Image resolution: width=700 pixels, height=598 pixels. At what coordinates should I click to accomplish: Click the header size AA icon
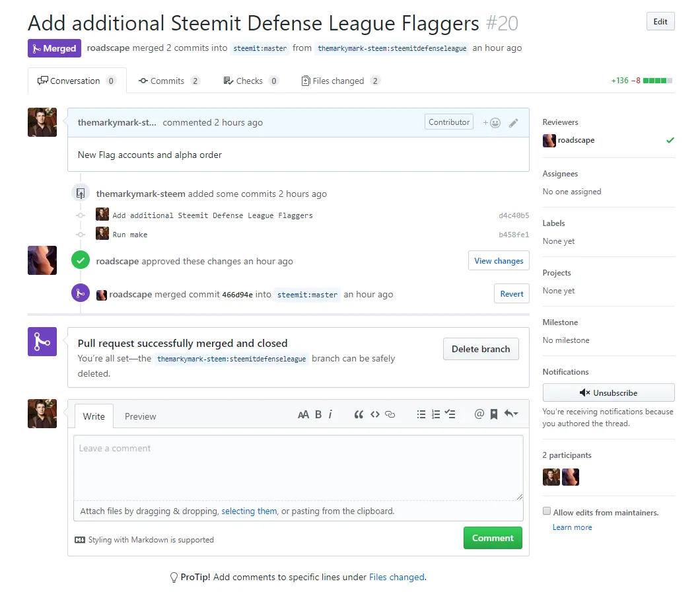(x=303, y=414)
